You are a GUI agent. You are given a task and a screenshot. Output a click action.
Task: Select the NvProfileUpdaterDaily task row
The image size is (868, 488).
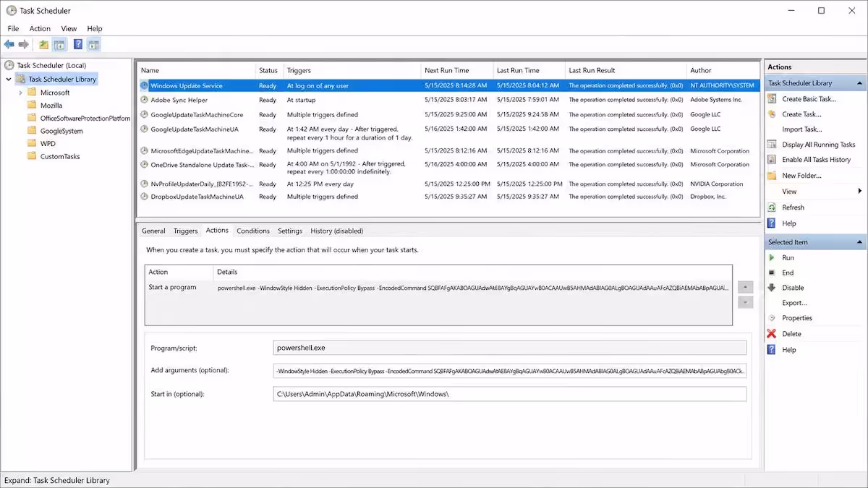(448, 184)
